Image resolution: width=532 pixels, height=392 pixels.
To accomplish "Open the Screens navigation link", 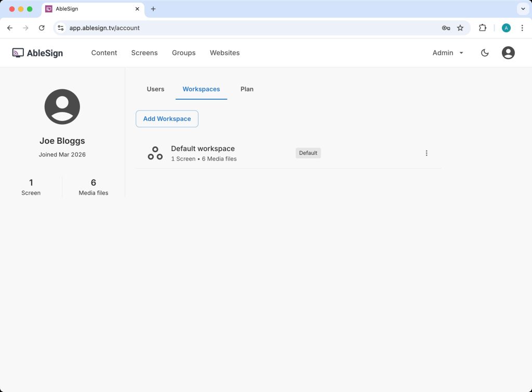I will 144,52.
